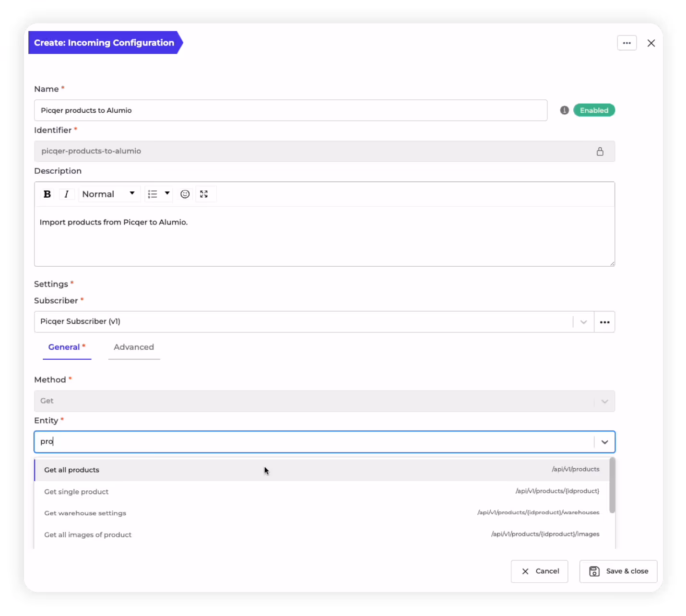Open the list style options

click(x=159, y=194)
